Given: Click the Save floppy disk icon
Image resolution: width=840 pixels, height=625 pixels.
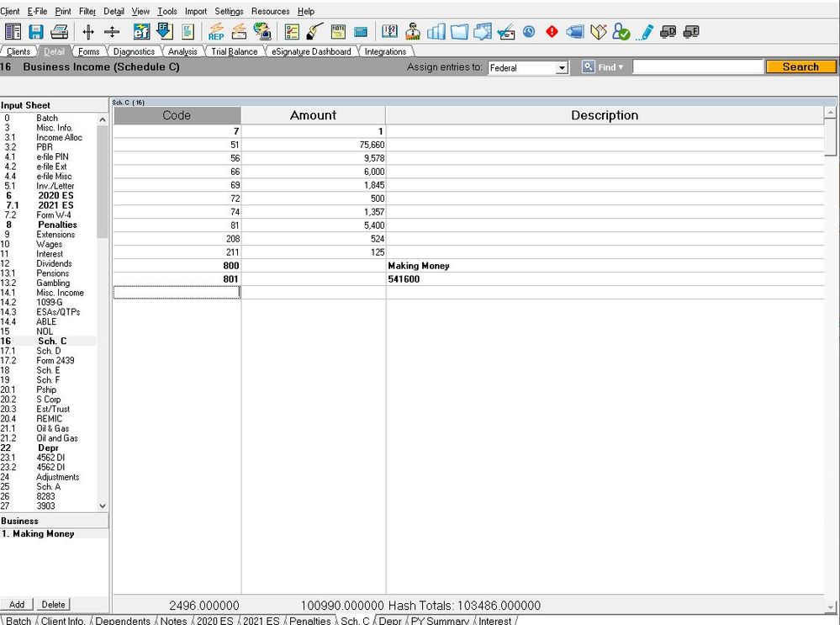Looking at the screenshot, I should [36, 32].
